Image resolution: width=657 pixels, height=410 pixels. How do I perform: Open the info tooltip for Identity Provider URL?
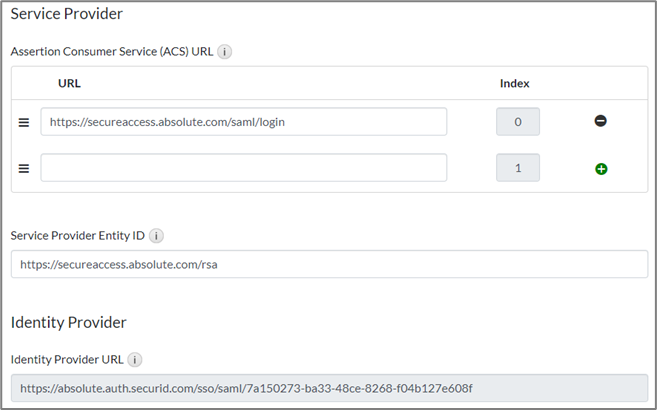136,360
